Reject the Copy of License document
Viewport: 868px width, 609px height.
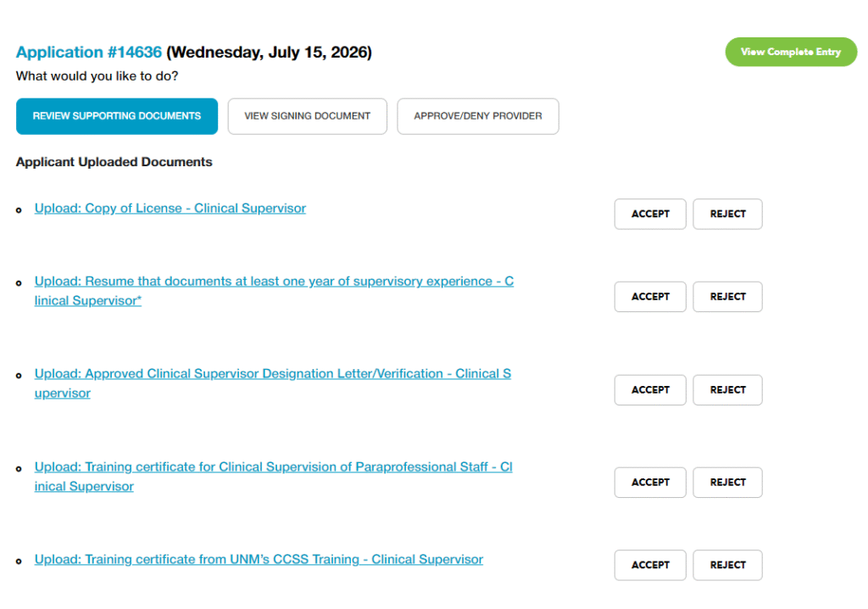(x=727, y=214)
